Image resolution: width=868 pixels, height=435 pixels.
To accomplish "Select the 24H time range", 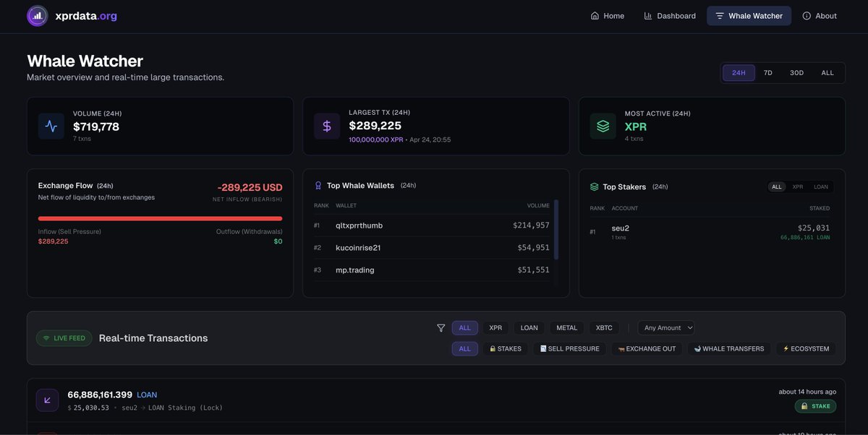I will click(739, 73).
